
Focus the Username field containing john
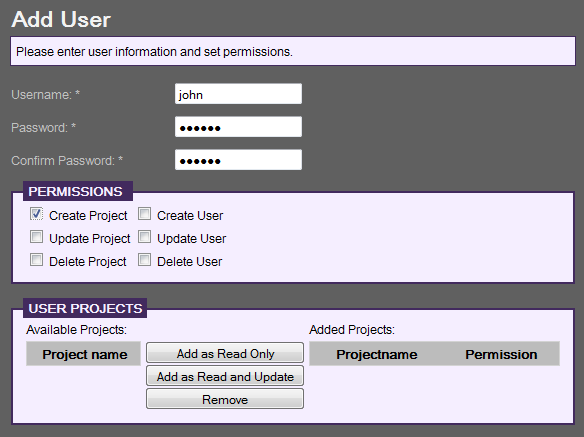tap(238, 94)
